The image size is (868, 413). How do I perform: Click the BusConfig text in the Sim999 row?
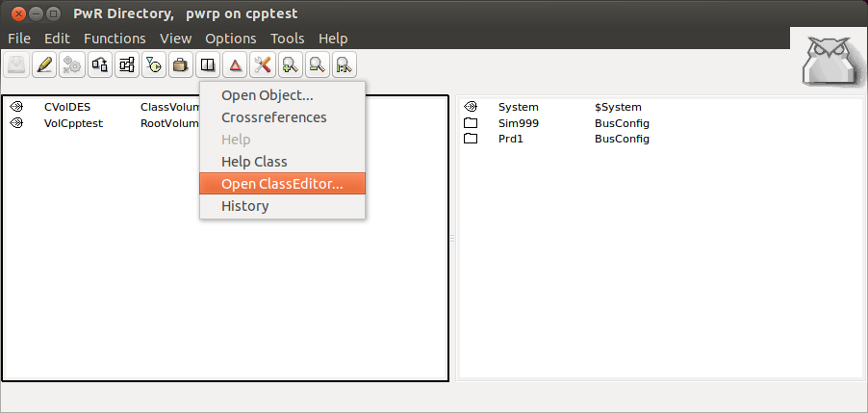[623, 123]
